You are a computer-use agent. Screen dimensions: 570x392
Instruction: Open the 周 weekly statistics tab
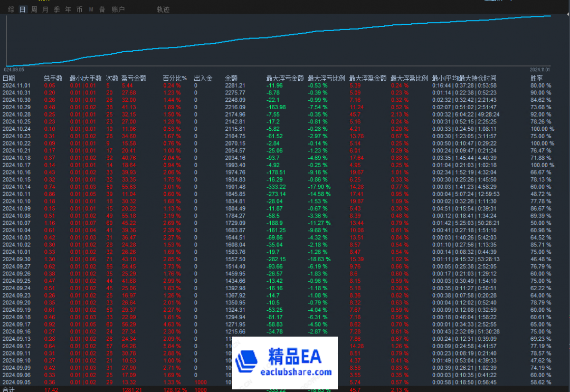point(34,9)
